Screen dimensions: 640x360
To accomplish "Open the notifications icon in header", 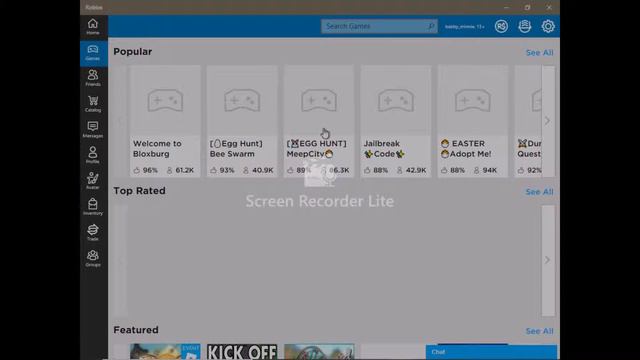I will [524, 26].
